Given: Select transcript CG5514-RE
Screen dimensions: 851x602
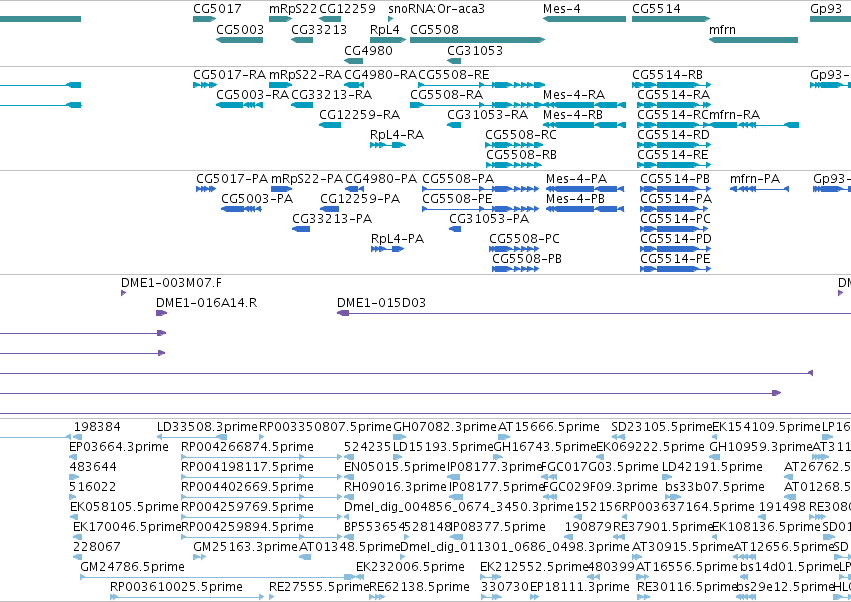Looking at the screenshot, I should (674, 165).
